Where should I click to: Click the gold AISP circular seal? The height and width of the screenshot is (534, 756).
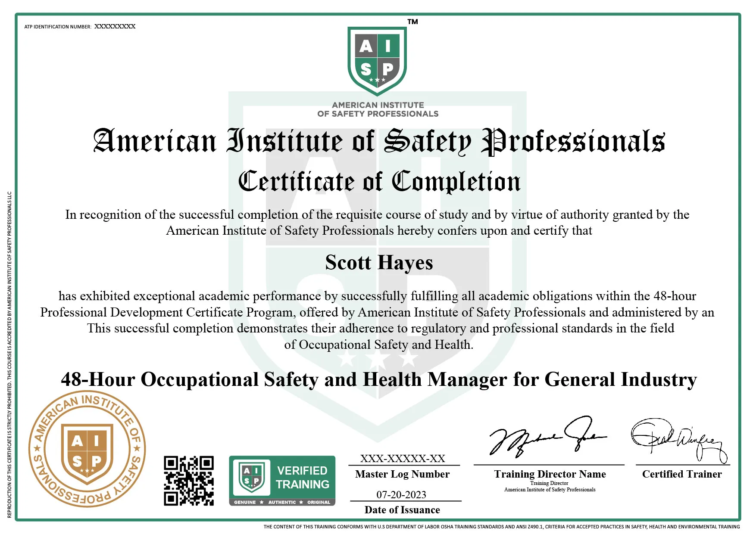(x=87, y=449)
